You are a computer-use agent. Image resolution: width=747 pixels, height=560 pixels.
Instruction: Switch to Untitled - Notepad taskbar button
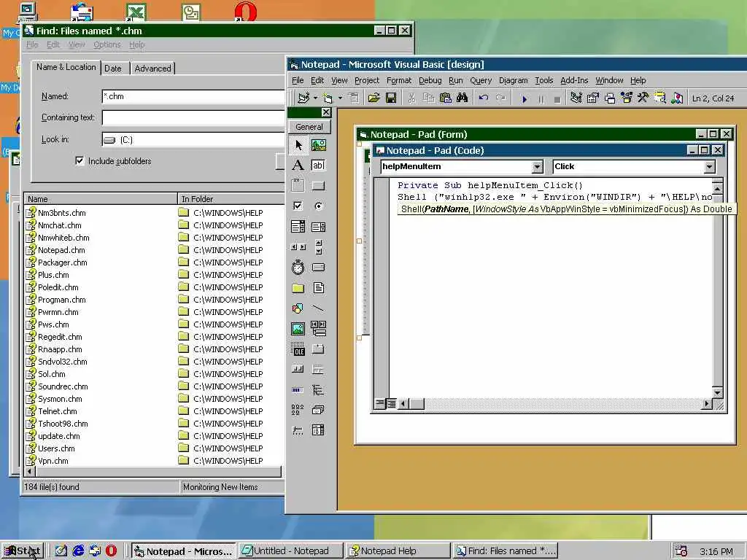290,551
